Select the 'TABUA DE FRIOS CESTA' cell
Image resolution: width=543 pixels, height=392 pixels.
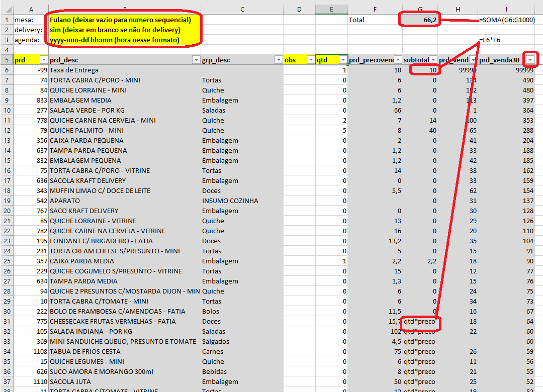(x=125, y=351)
